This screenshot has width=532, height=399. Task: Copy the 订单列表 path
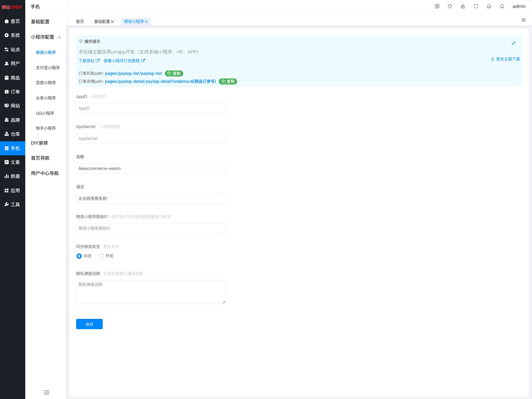174,73
